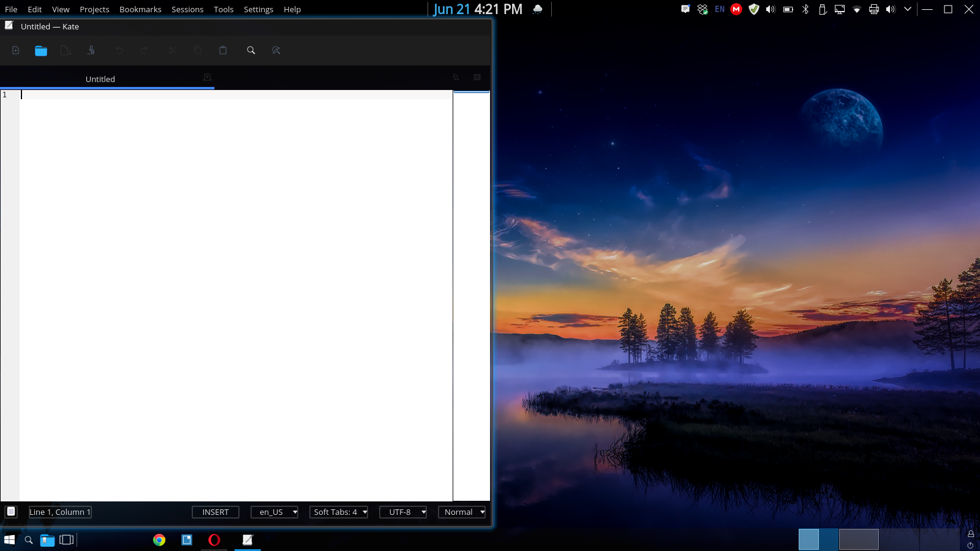Viewport: 980px width, 551px height.
Task: Click the quick open icon in tab bar
Action: 456,77
